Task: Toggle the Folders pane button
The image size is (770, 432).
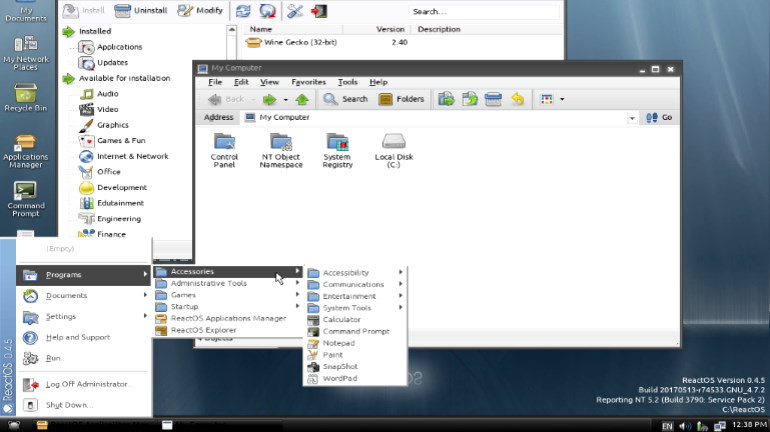Action: tap(401, 99)
